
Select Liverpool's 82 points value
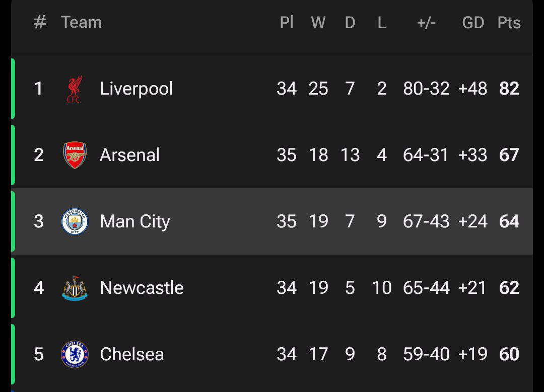[509, 89]
